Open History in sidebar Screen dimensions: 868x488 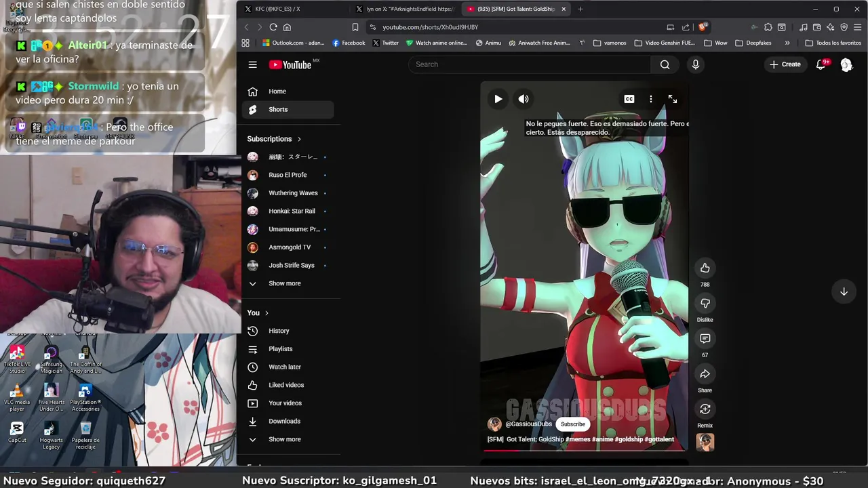288,331
